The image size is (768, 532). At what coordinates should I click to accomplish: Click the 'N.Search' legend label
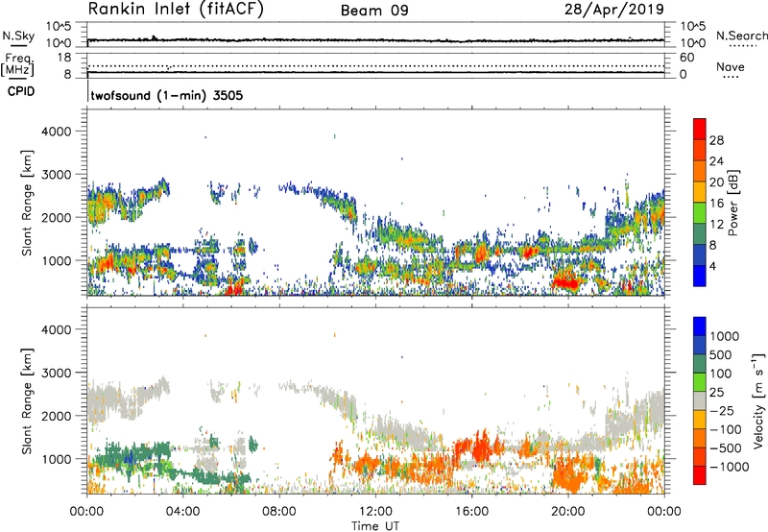741,36
